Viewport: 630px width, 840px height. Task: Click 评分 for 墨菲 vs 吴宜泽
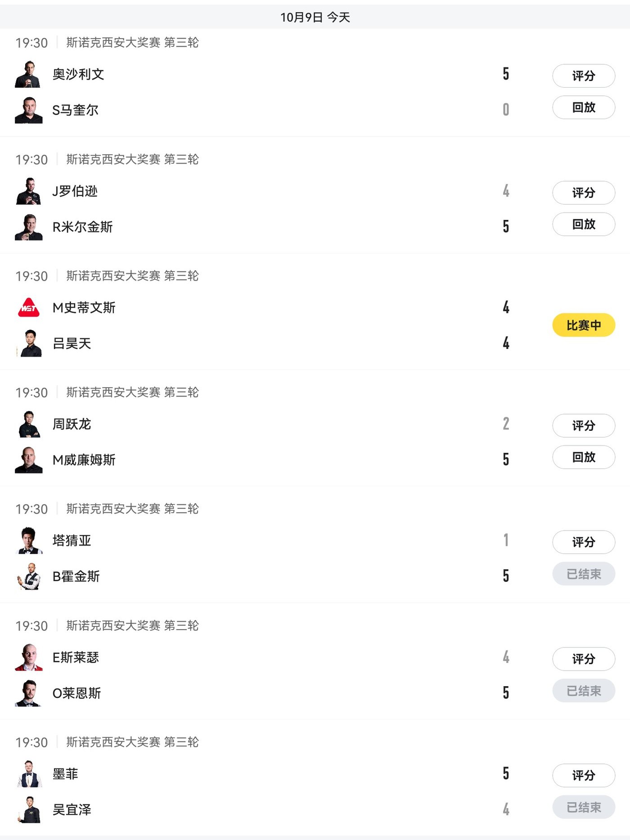[x=583, y=775]
